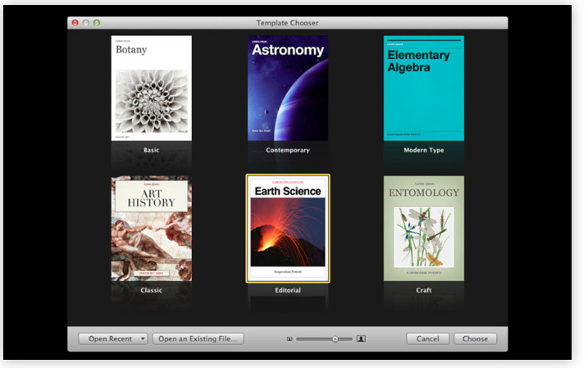Click the "Editorial" template label
This screenshot has width=588, height=368.
point(288,290)
